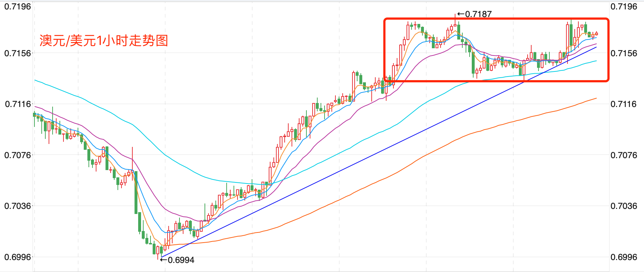Viewport: 644px width, 272px height.
Task: Click the 0.7116 label on right axis
Action: 624,104
